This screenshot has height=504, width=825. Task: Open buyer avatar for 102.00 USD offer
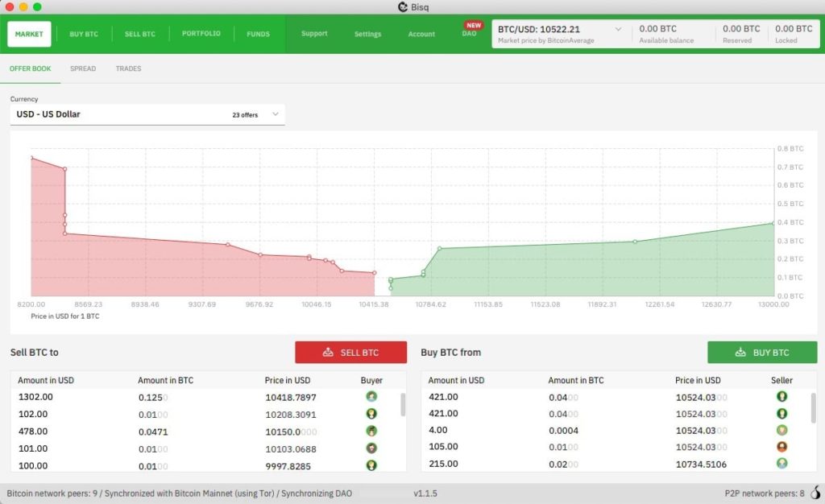click(x=371, y=414)
